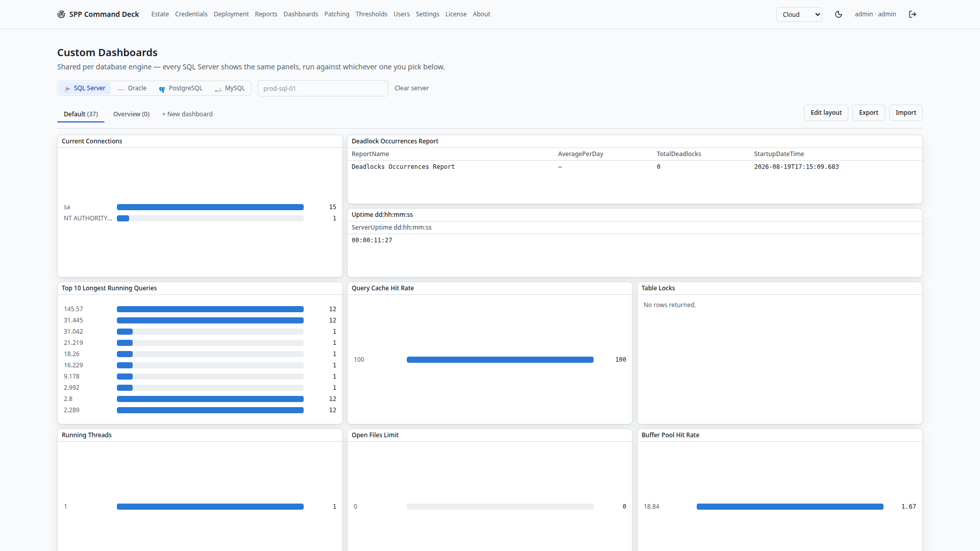Click the Running Threads bar
The height and width of the screenshot is (551, 980).
[210, 507]
